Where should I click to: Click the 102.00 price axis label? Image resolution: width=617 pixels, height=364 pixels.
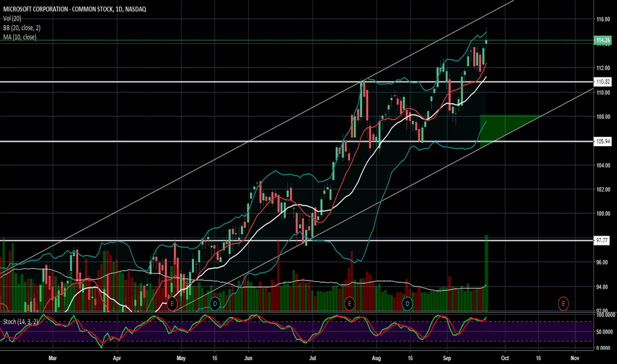pos(603,190)
